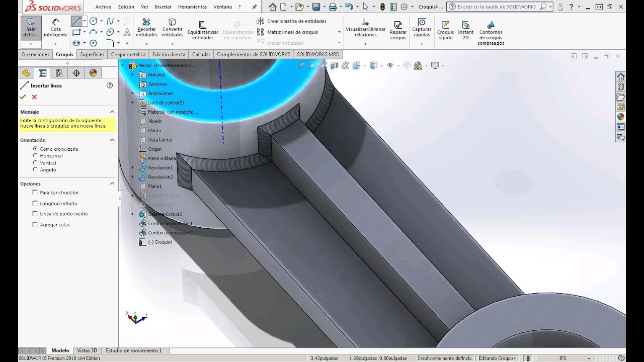Open Capturas rápidas tool
Viewport: 644px width, 362px height.
click(422, 28)
